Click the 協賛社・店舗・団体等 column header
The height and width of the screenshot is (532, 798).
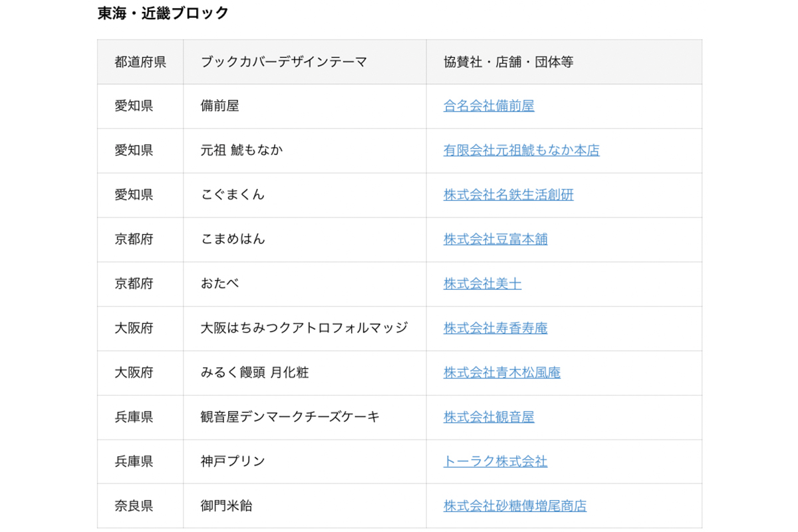564,62
